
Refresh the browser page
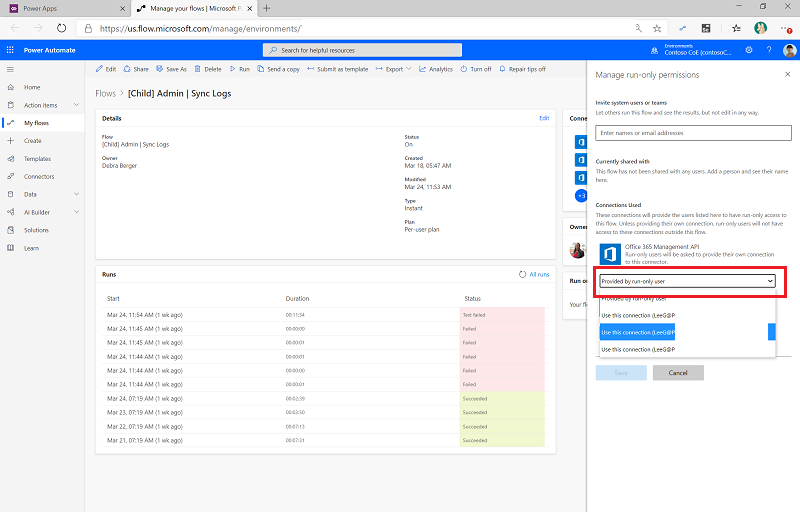click(x=61, y=28)
